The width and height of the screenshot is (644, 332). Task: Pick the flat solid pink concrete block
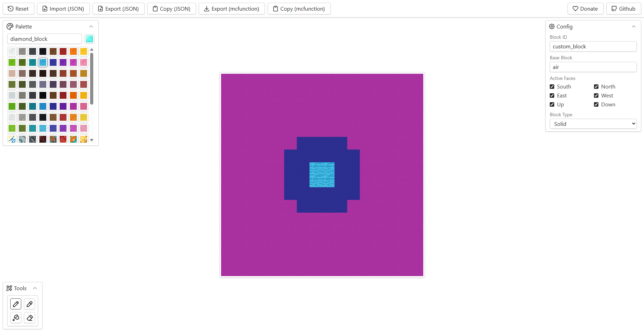[84, 106]
